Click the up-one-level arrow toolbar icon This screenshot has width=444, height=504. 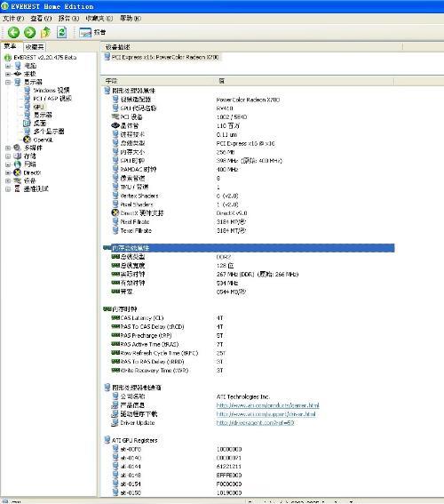click(x=45, y=32)
